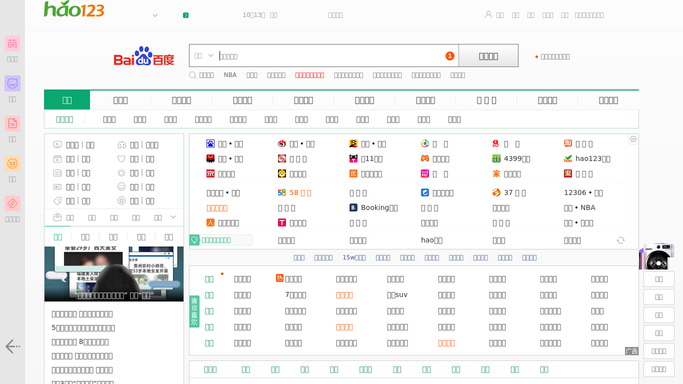The height and width of the screenshot is (384, 683).
Task: Click the blue Baidu paw site icon
Action: coord(210,144)
